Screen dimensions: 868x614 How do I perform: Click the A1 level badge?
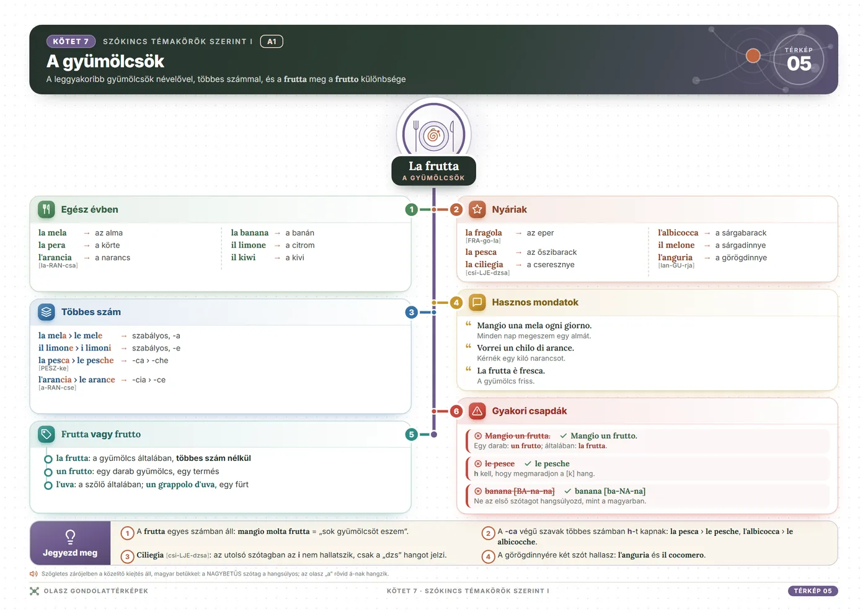[x=272, y=42]
